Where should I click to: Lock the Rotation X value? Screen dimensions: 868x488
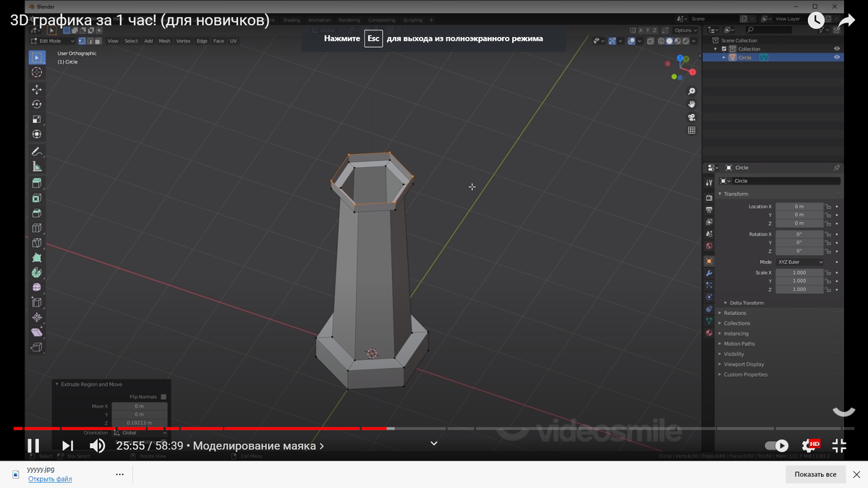point(829,234)
